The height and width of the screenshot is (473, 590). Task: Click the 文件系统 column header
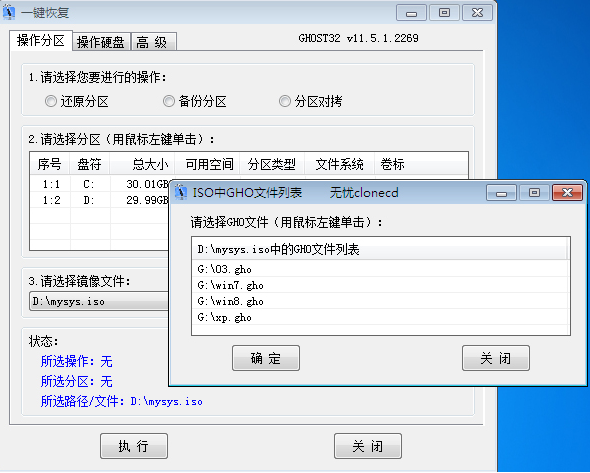[x=339, y=164]
